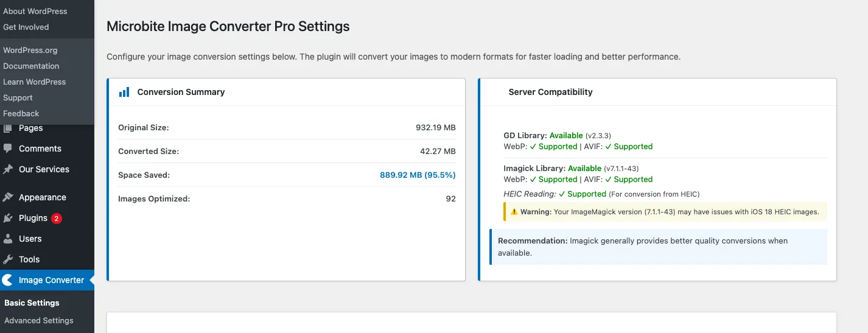This screenshot has height=333, width=868.
Task: Open Users menu
Action: pyautogui.click(x=30, y=239)
